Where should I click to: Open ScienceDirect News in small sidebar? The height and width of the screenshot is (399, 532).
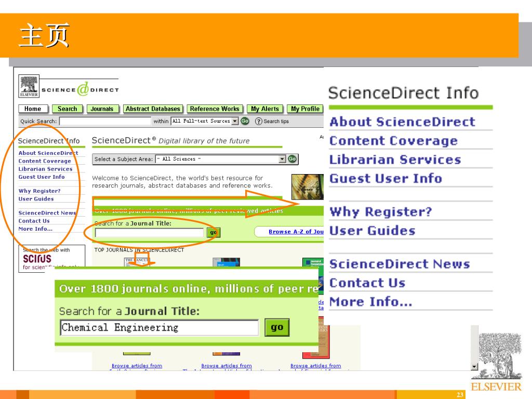pyautogui.click(x=47, y=212)
